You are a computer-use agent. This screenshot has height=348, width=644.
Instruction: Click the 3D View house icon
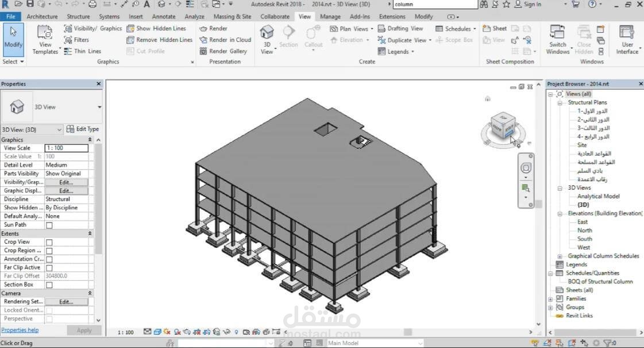tap(267, 32)
